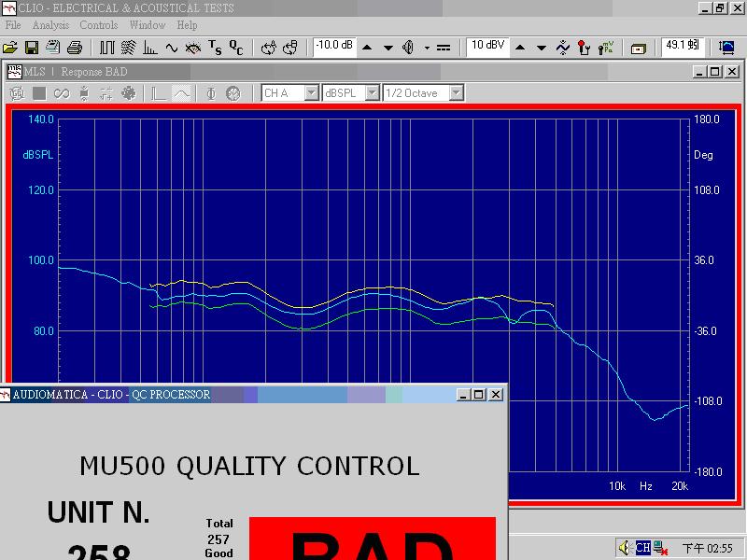Click the 10 dBV input level field

(x=487, y=47)
